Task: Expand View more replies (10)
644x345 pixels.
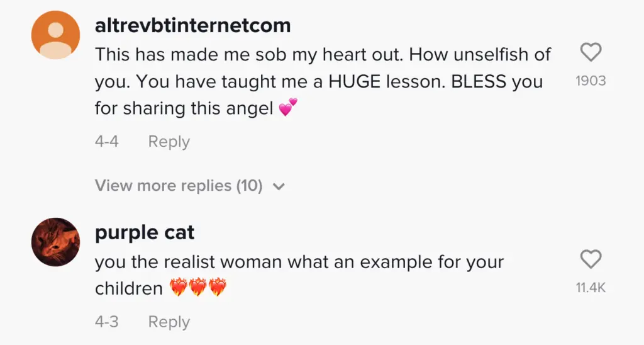Action: pos(179,186)
